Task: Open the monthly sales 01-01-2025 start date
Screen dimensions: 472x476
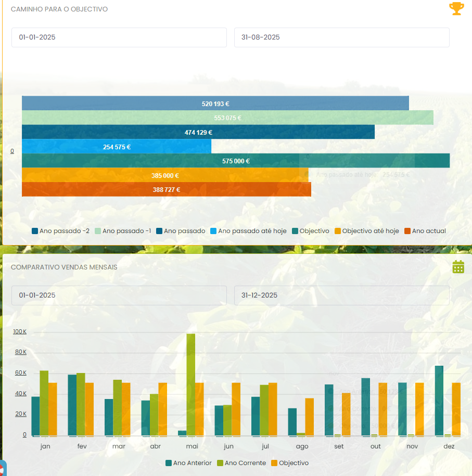Action: pyautogui.click(x=119, y=295)
